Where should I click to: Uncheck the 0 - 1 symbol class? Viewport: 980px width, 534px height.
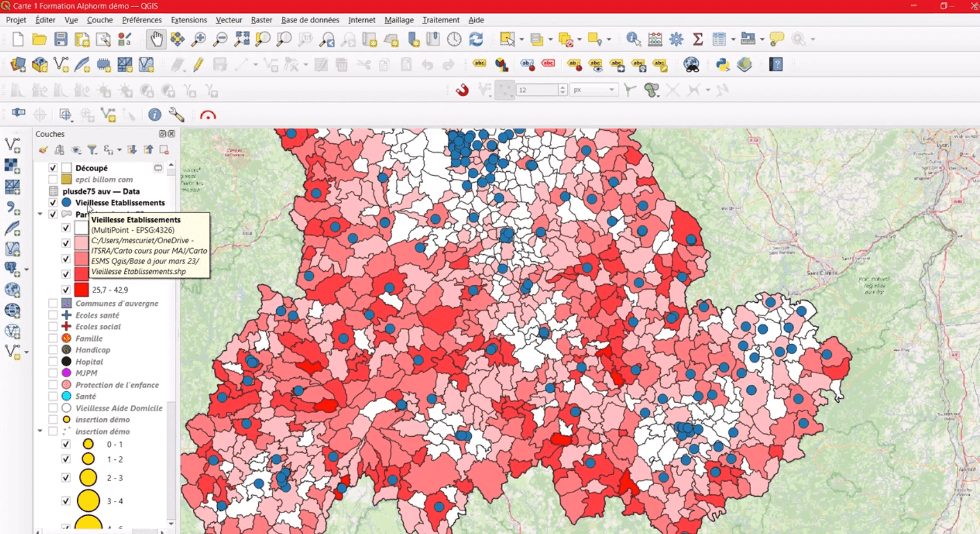pyautogui.click(x=66, y=444)
